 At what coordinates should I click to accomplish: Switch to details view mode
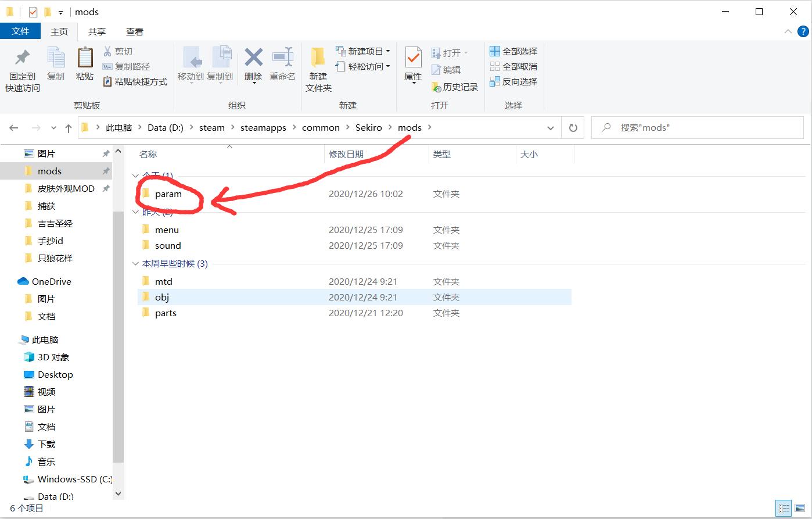784,508
